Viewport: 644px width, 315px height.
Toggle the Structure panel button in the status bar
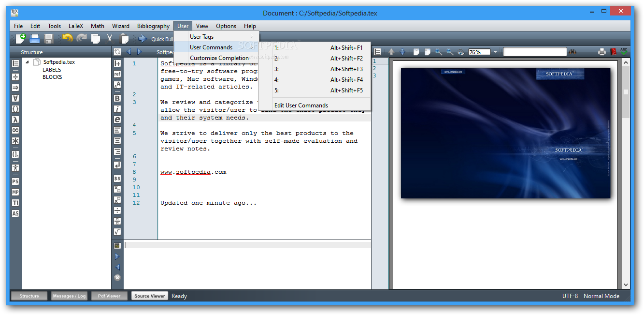(x=29, y=296)
